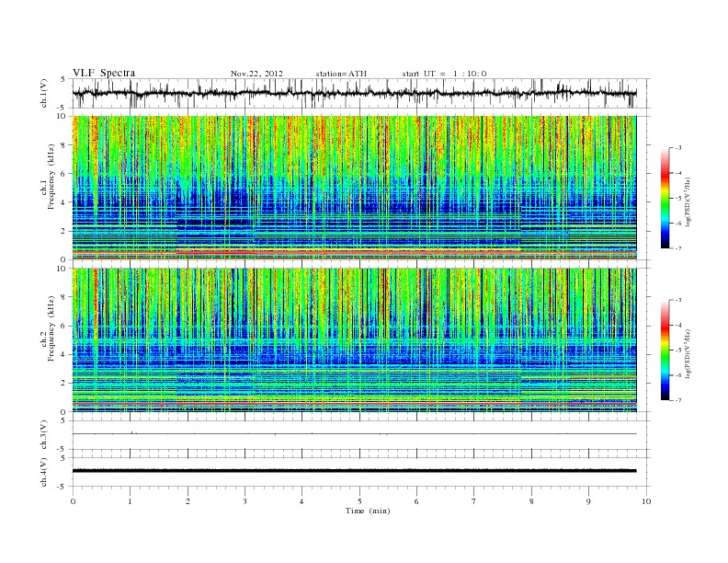This screenshot has width=728, height=563.
Task: Click time axis tick label "9"
Action: pos(588,501)
